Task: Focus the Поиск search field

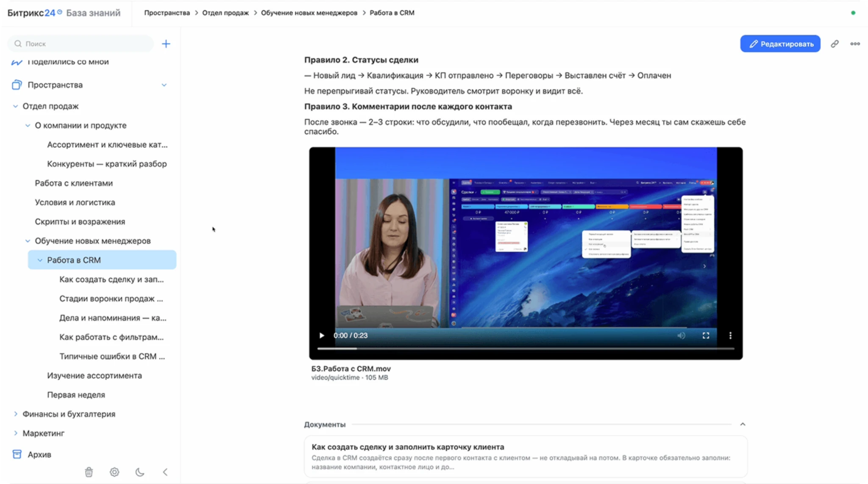Action: click(81, 44)
